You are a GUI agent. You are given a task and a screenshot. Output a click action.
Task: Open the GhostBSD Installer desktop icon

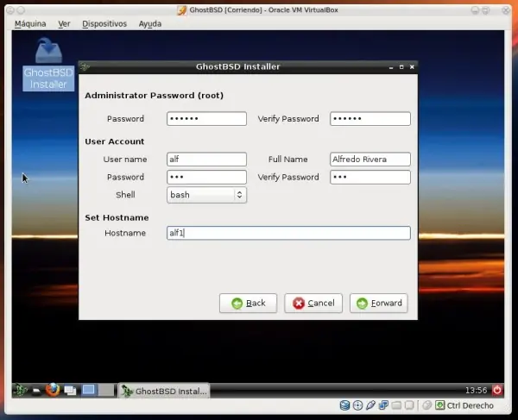(48, 65)
